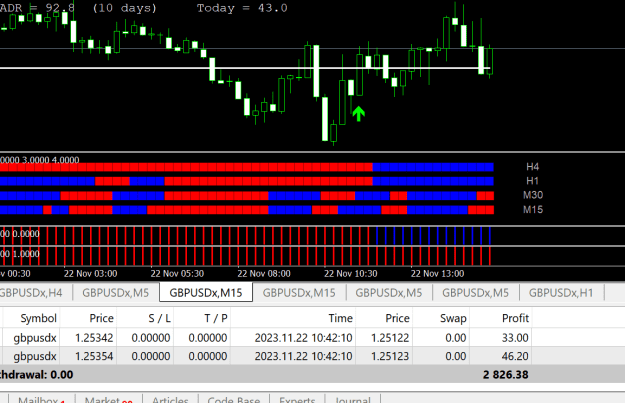Select the green buy signal arrow on chart
Image resolution: width=625 pixels, height=403 pixels.
coord(359,114)
